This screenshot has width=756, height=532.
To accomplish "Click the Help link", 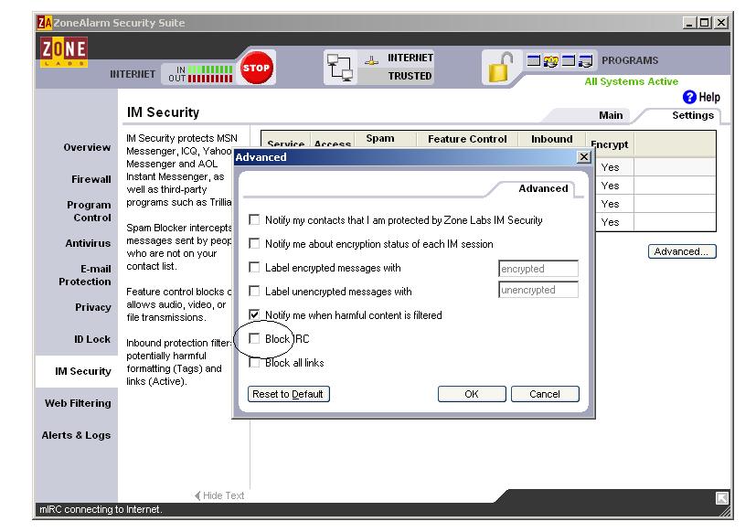I will (x=708, y=97).
